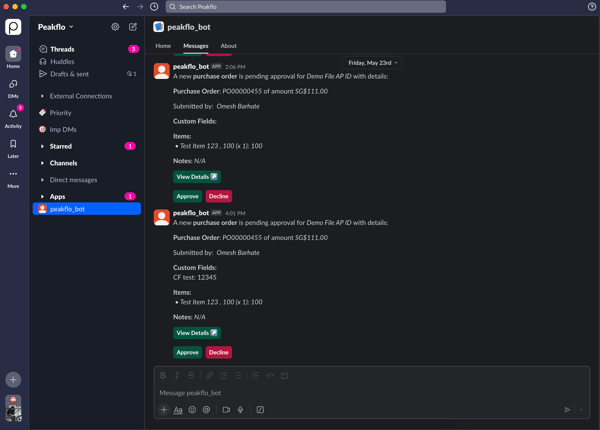Insert blockquote in composer
600x430 pixels.
coord(255,375)
